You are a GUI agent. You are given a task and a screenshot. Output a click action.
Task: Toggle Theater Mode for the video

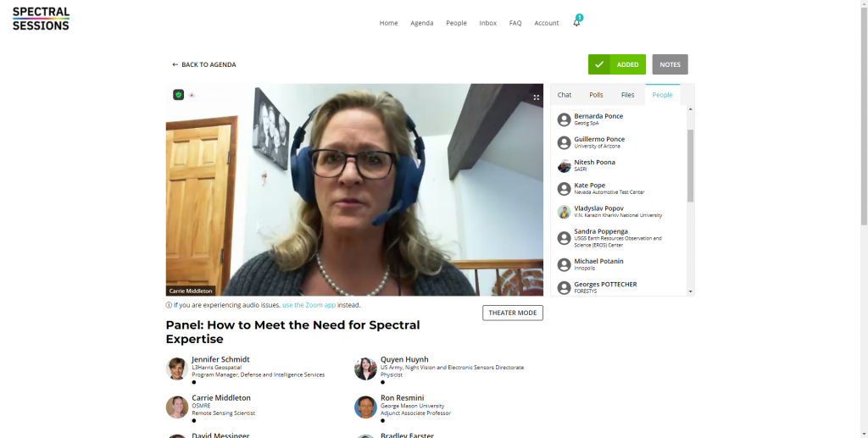point(513,313)
